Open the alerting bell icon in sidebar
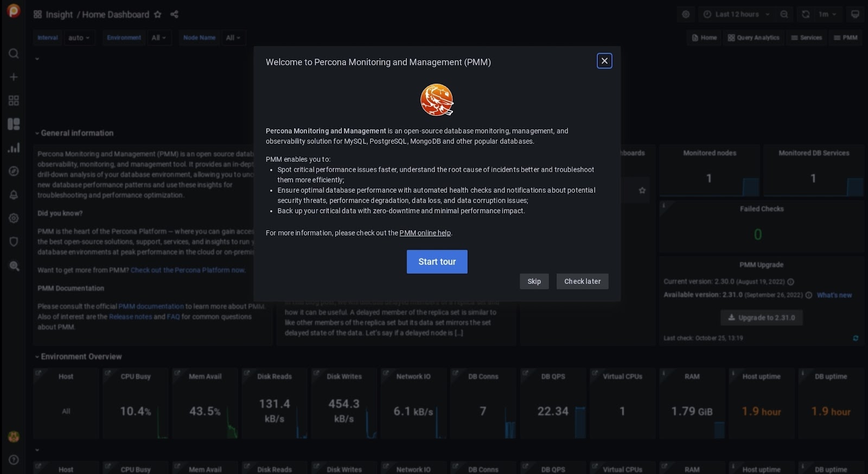 [x=14, y=194]
